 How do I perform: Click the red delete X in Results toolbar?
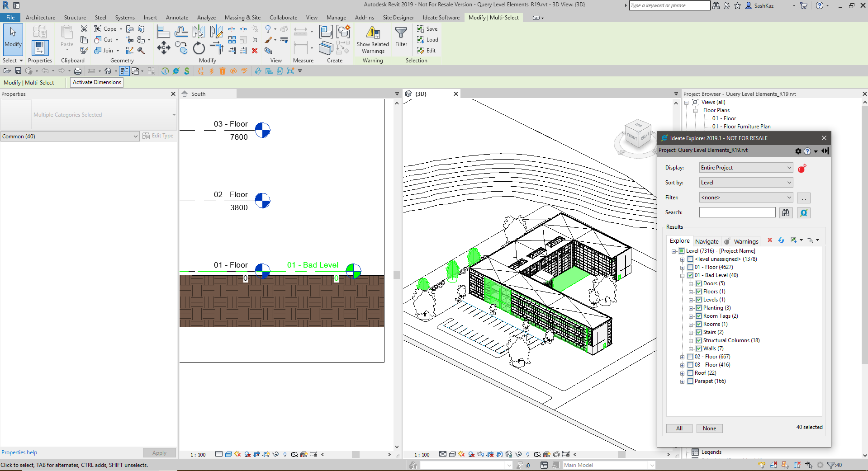coord(770,240)
